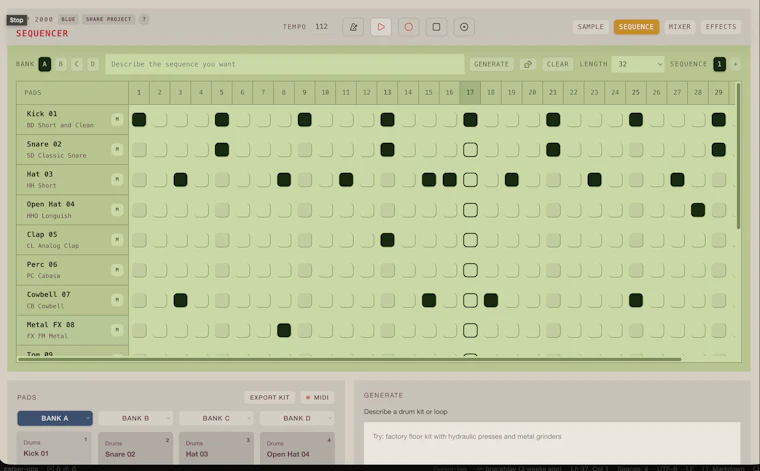Open the LENGTH dropdown showing 32

pos(638,64)
